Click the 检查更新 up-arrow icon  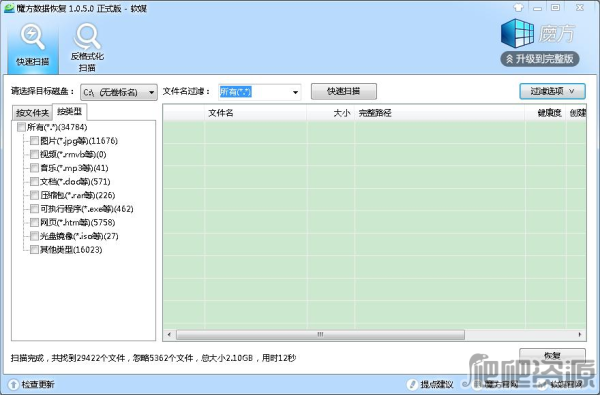[13, 384]
